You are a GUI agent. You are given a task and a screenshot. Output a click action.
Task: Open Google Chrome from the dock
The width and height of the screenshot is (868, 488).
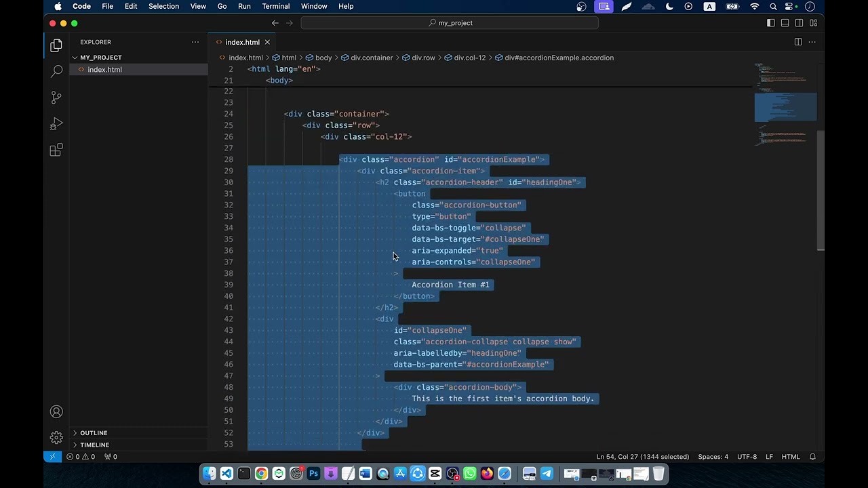pos(261,474)
